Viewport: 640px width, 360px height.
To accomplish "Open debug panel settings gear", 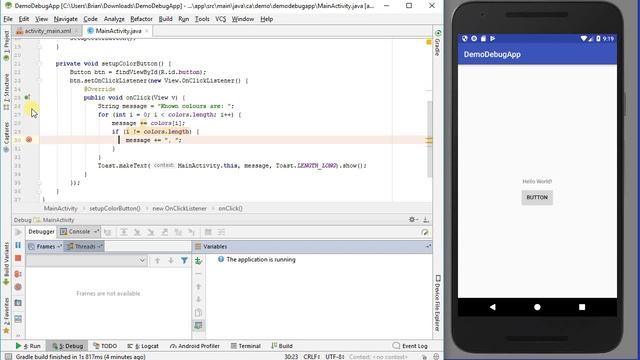I will [412, 220].
